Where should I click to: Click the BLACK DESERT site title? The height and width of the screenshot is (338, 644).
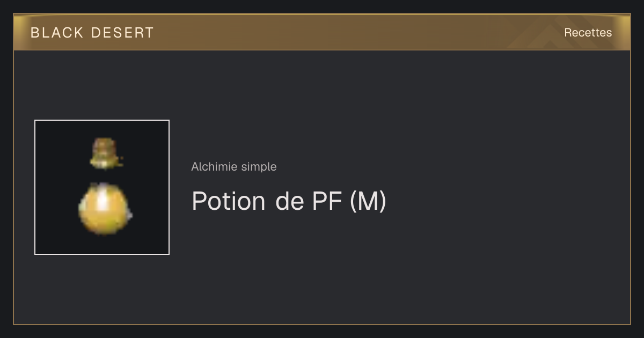92,33
